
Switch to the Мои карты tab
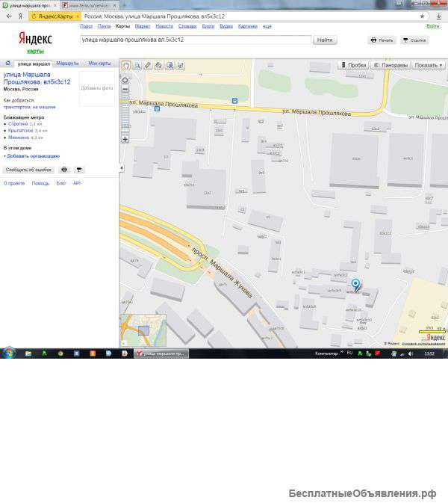pos(99,64)
